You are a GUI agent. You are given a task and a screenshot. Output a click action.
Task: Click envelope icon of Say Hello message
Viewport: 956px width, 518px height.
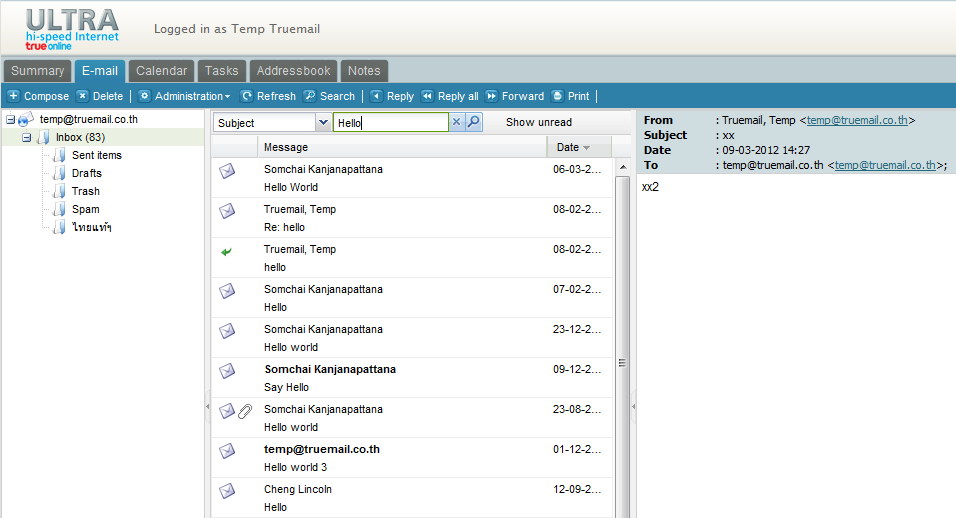pyautogui.click(x=227, y=371)
